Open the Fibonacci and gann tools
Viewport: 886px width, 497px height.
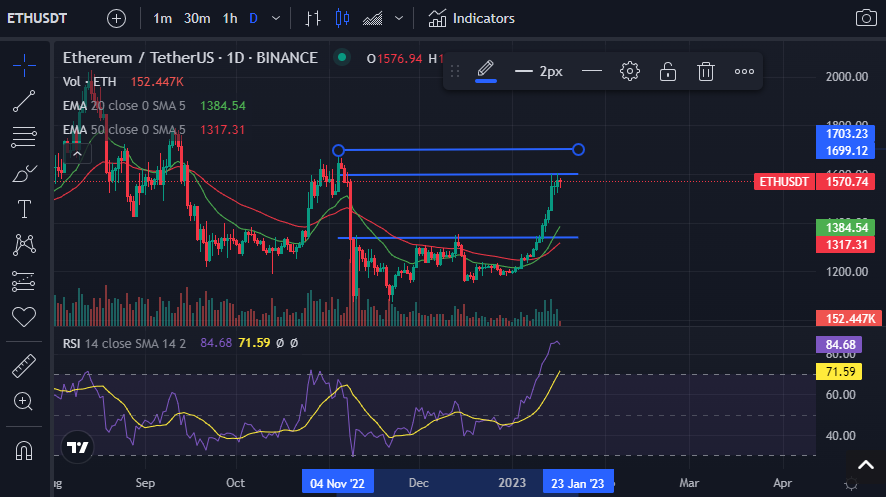coord(24,137)
